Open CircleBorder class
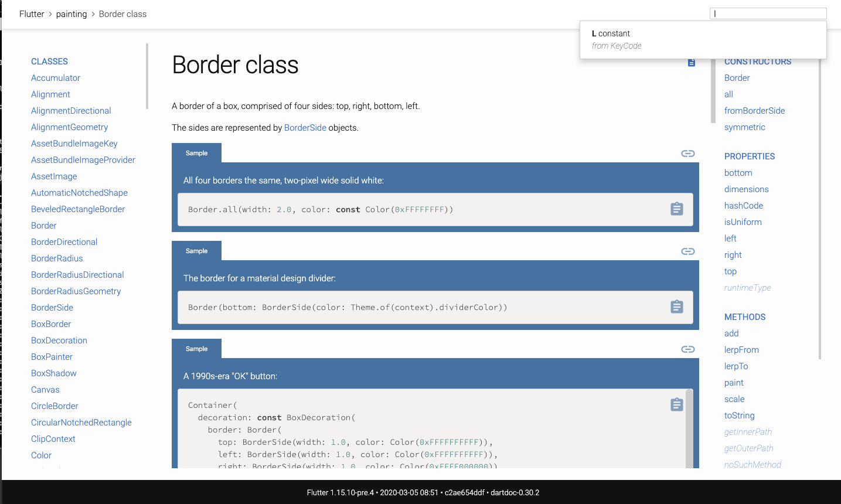 pos(55,406)
